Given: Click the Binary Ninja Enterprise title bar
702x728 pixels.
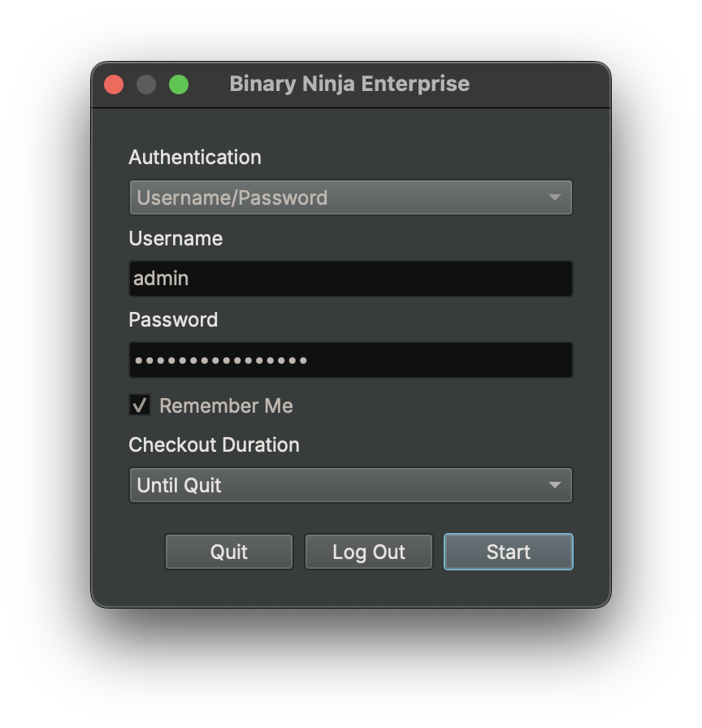Looking at the screenshot, I should tap(349, 84).
